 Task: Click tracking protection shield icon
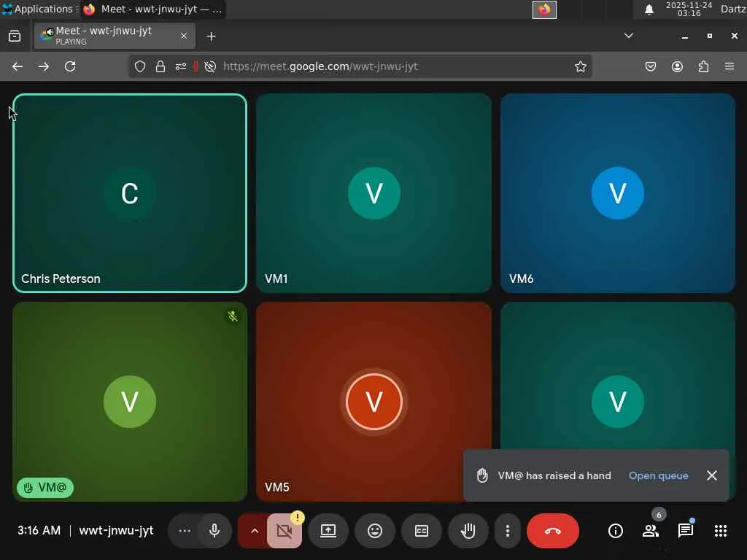[x=139, y=66]
